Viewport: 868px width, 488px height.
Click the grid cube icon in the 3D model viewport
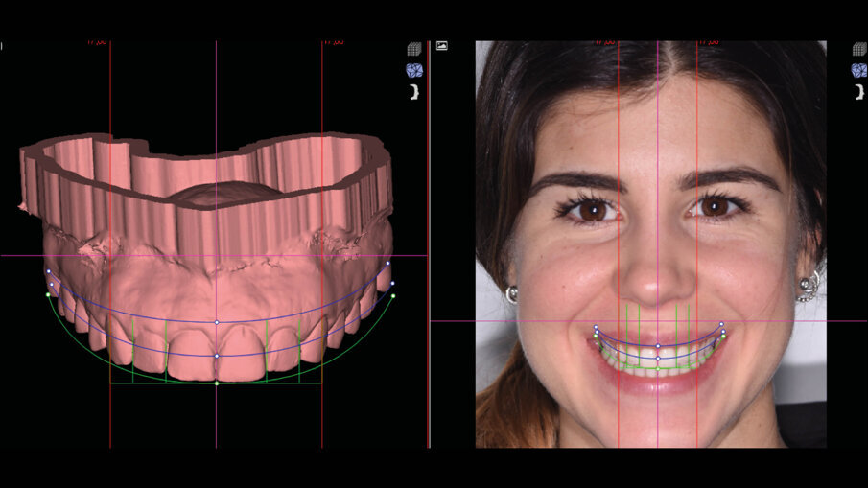[413, 49]
